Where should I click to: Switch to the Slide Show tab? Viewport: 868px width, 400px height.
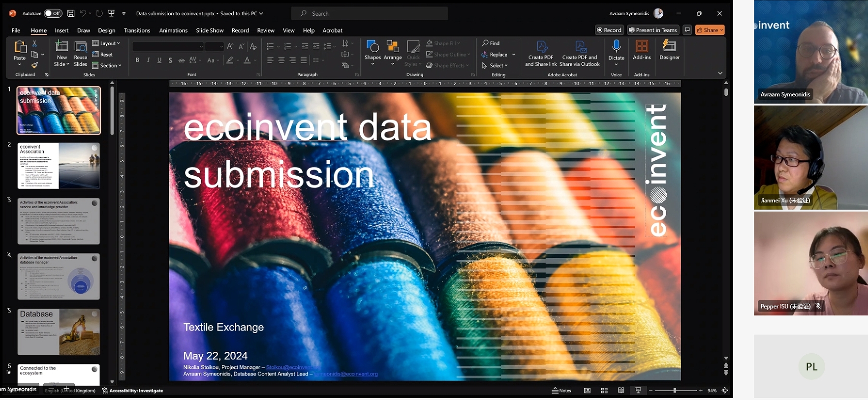[x=210, y=31]
